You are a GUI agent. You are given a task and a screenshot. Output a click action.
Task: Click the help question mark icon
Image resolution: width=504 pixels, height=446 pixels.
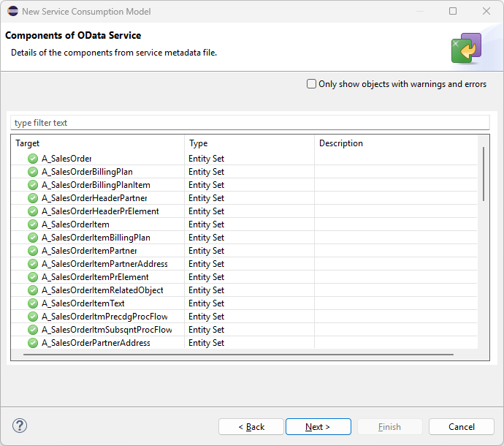pyautogui.click(x=20, y=426)
